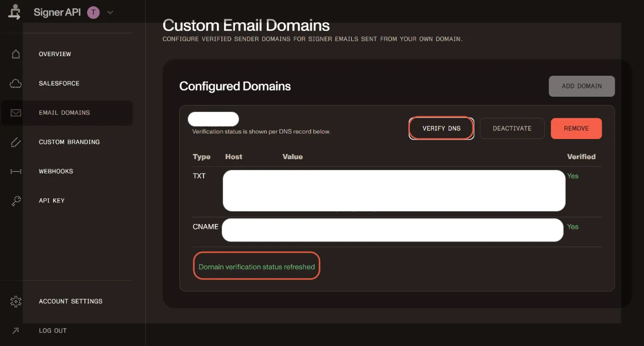Screen dimensions: 644x346
Task: Click the Add Domain button
Action: point(582,86)
